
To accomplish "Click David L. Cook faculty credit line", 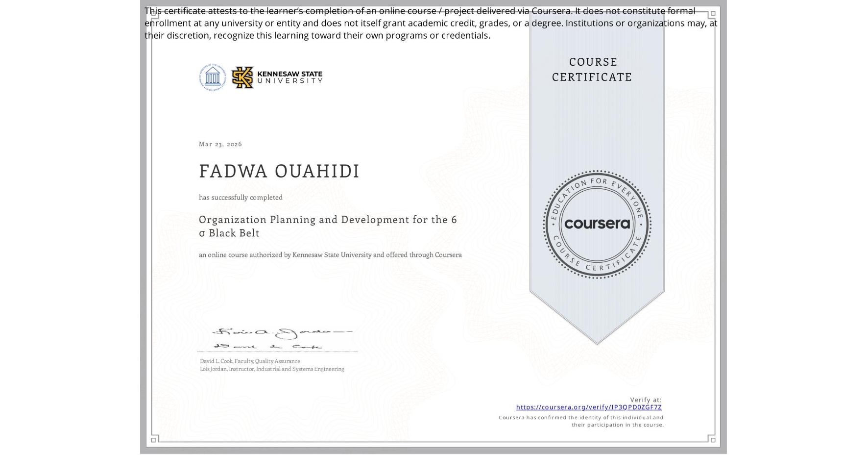I will click(x=250, y=361).
